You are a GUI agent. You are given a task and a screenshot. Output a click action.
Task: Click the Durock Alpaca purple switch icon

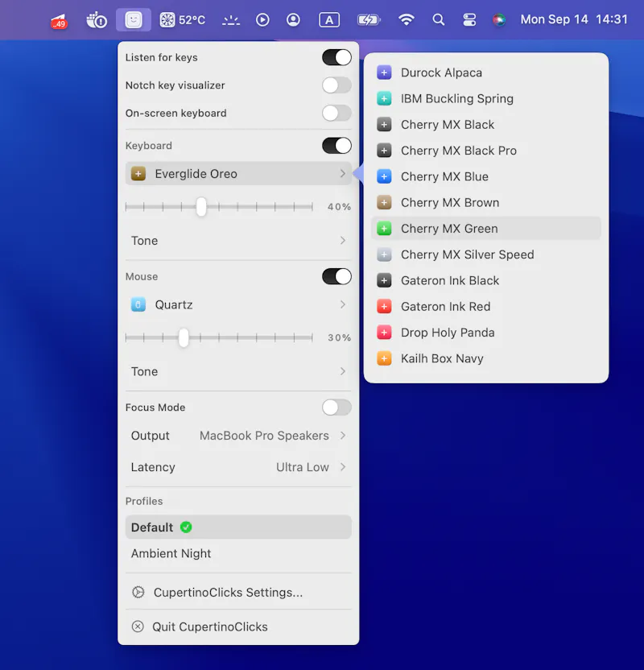point(384,72)
